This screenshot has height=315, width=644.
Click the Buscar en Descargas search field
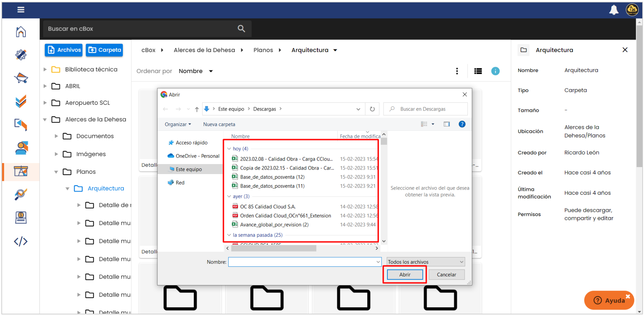pos(426,109)
